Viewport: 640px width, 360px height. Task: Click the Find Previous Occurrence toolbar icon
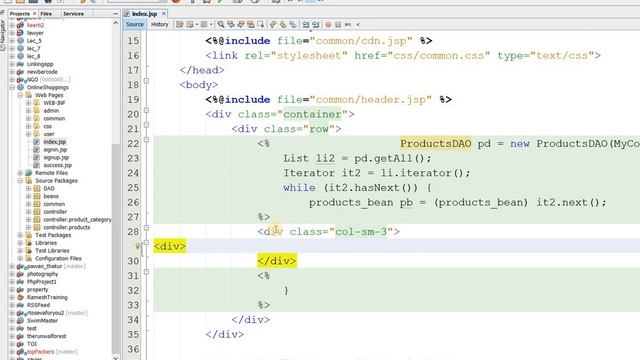pos(230,24)
